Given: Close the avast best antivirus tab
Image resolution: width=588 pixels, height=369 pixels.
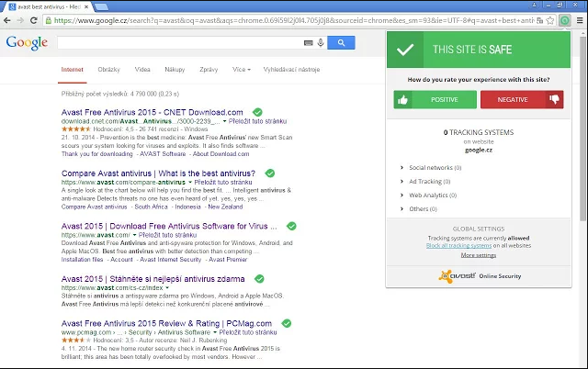Looking at the screenshot, I should (x=86, y=6).
